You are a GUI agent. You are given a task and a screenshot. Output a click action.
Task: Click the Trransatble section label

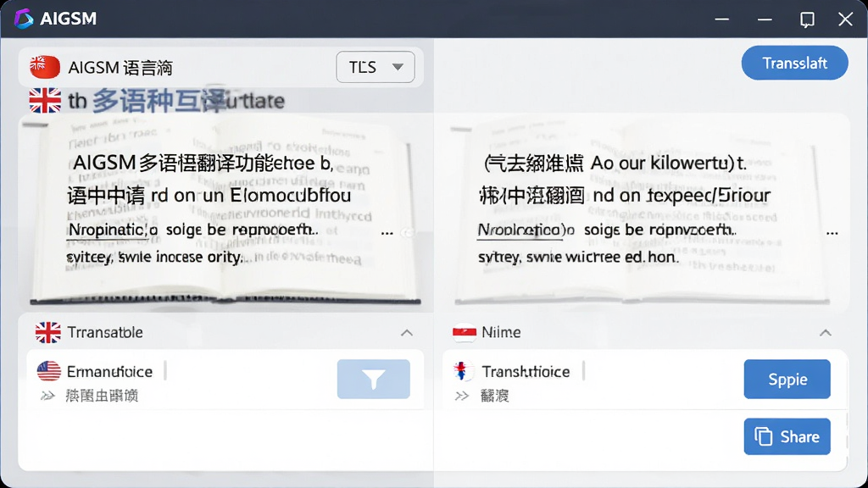[105, 332]
